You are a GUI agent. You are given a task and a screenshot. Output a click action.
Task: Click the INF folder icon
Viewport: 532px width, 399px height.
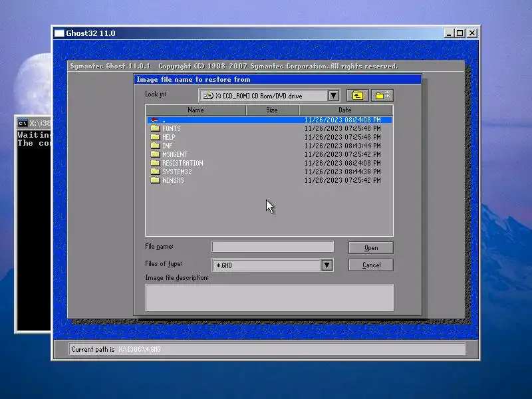tap(155, 145)
